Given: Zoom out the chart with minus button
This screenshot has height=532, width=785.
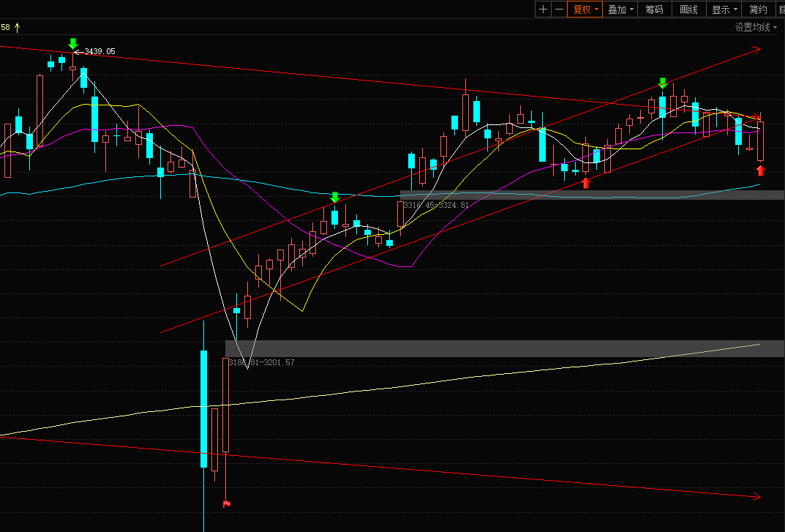Looking at the screenshot, I should 559,10.
